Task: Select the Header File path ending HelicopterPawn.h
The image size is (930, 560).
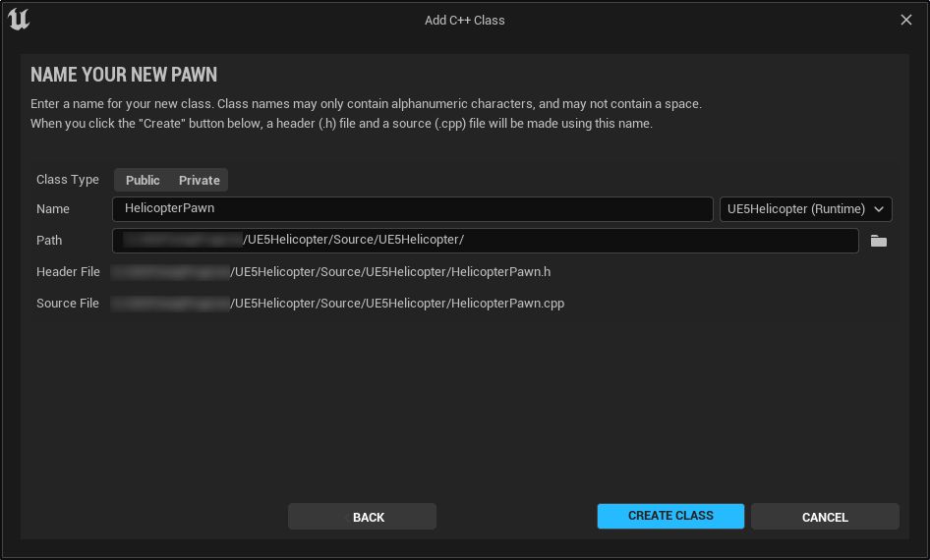Action: coord(331,272)
